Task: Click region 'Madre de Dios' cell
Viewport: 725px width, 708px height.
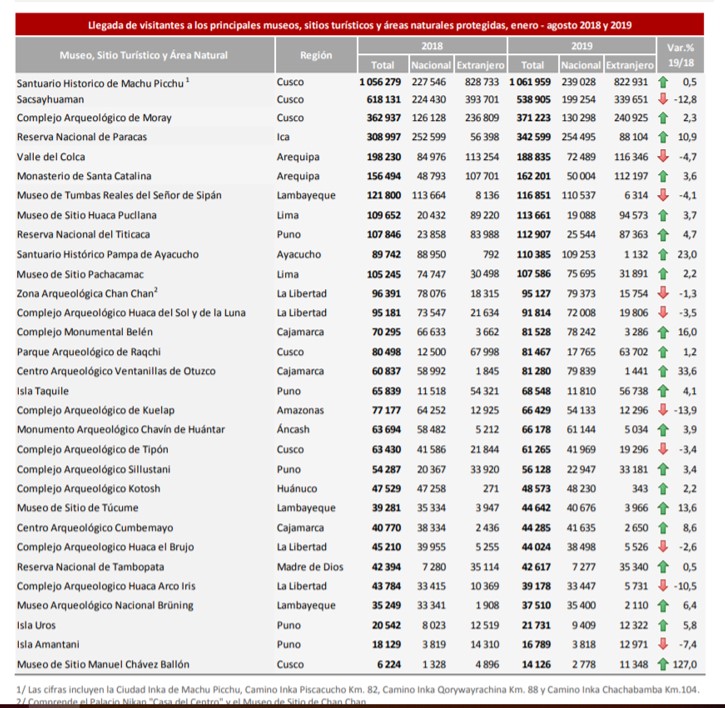Action: pyautogui.click(x=310, y=567)
